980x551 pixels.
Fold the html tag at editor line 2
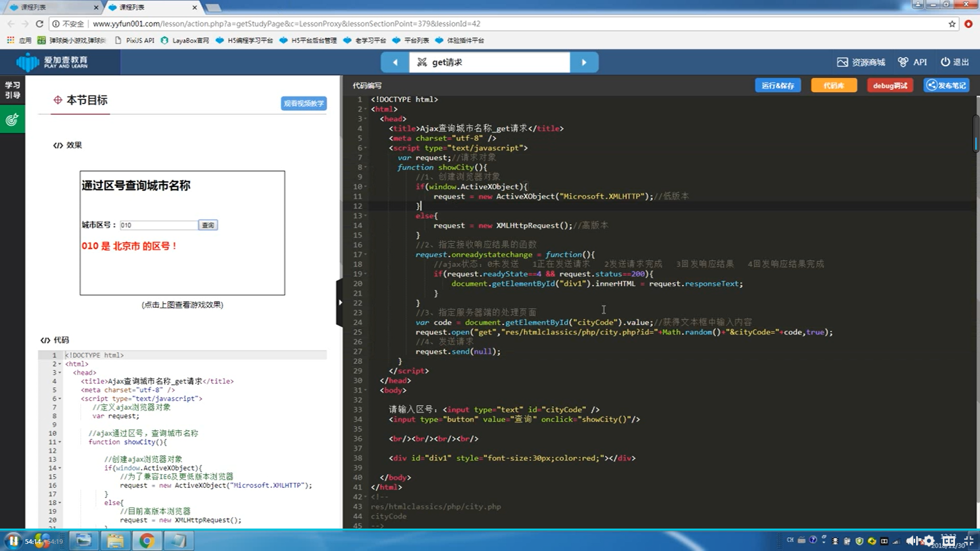pos(366,109)
